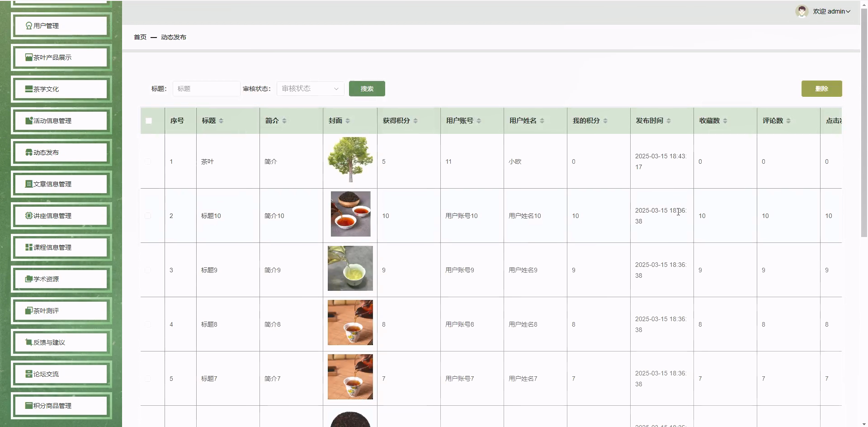This screenshot has width=868, height=427.
Task: Click the 搜索 button
Action: [367, 89]
